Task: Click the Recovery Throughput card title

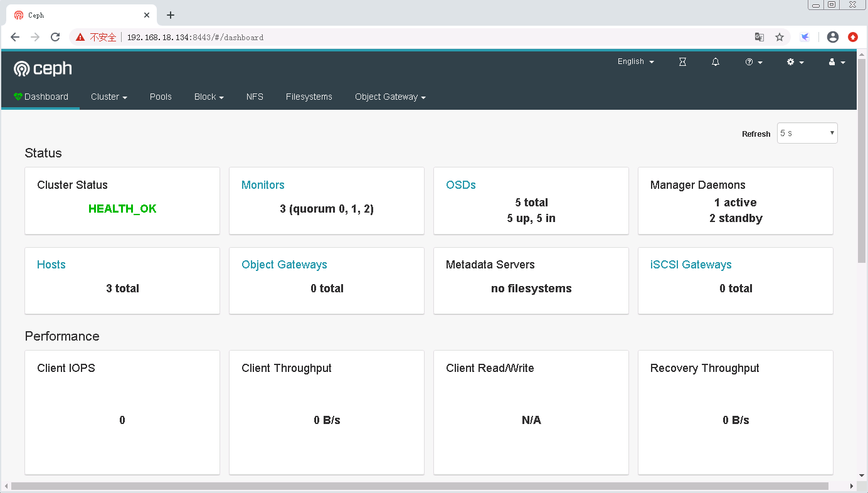Action: point(705,368)
